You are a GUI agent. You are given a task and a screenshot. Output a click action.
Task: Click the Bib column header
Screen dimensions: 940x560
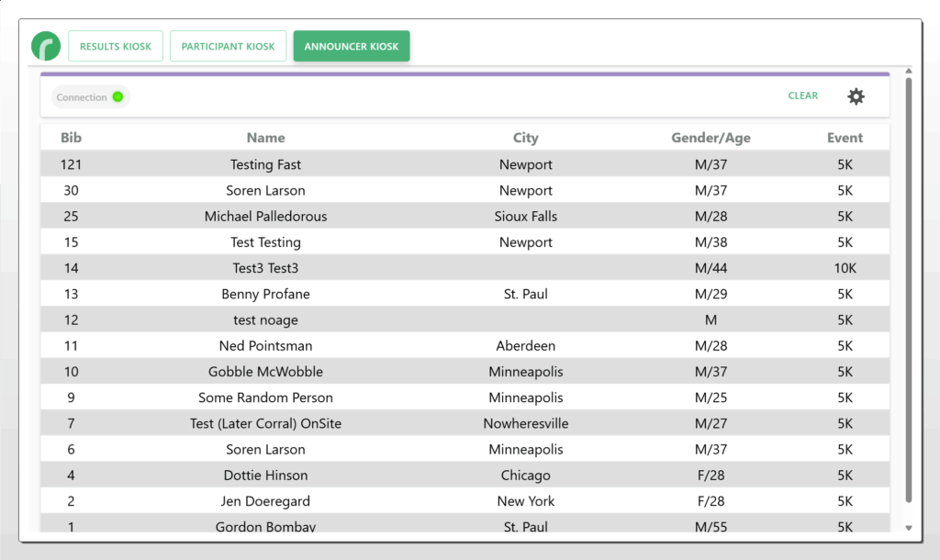click(x=71, y=138)
